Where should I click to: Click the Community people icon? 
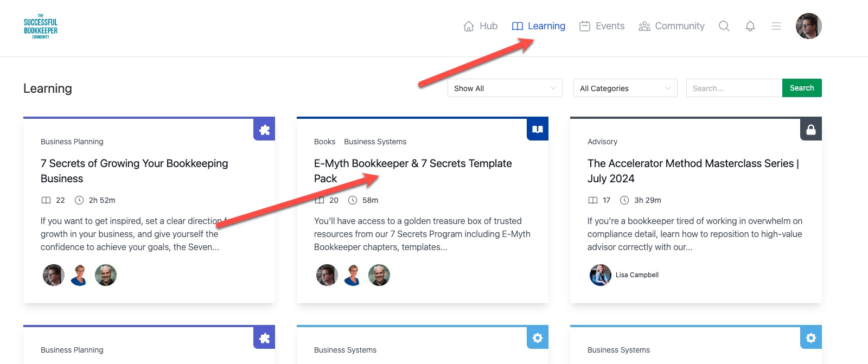tap(644, 26)
